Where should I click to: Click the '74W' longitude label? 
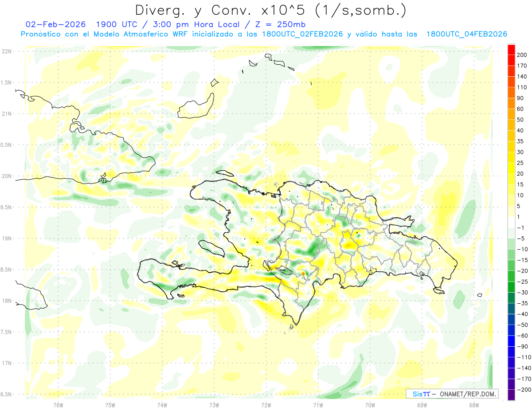tap(162, 405)
